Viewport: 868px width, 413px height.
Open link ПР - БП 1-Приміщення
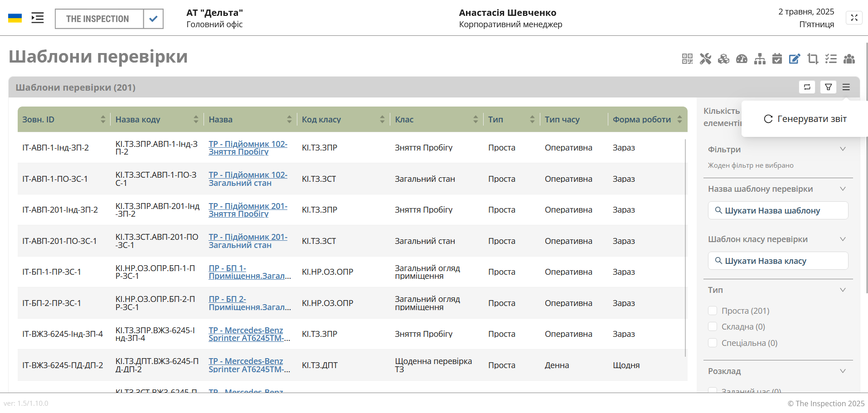click(x=249, y=272)
